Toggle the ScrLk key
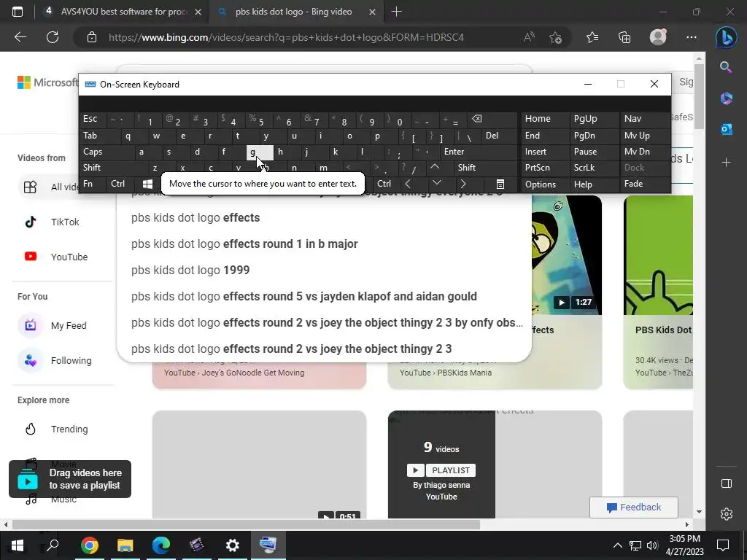This screenshot has width=747, height=560. tap(594, 168)
